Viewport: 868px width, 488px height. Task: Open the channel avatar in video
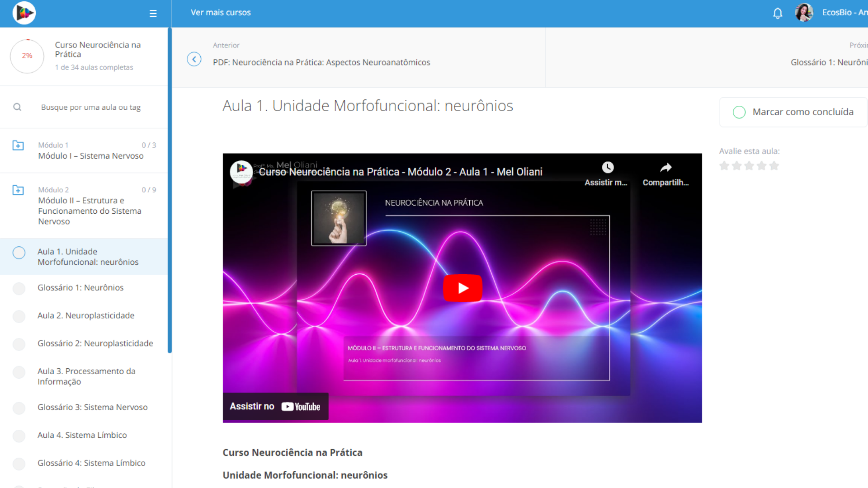point(241,172)
